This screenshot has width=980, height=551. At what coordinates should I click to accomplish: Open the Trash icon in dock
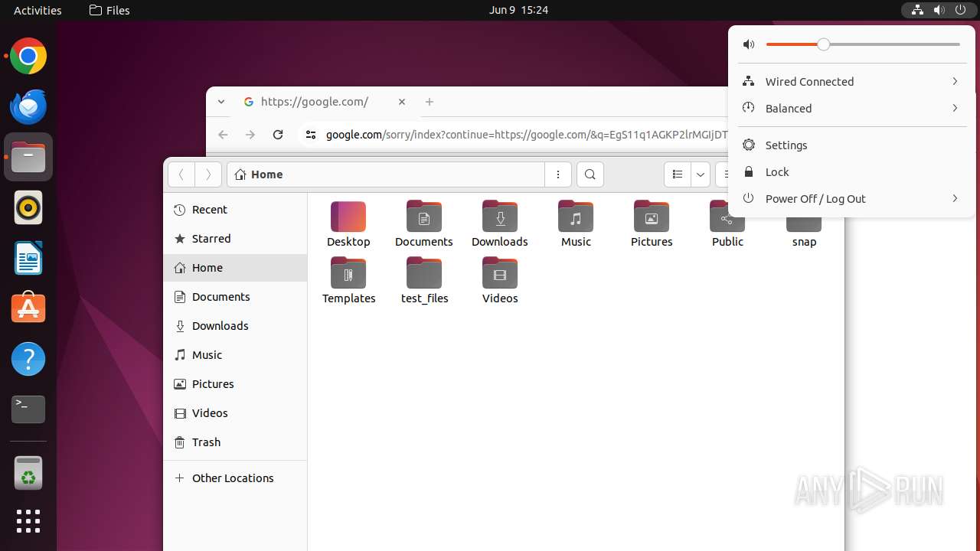coord(28,474)
